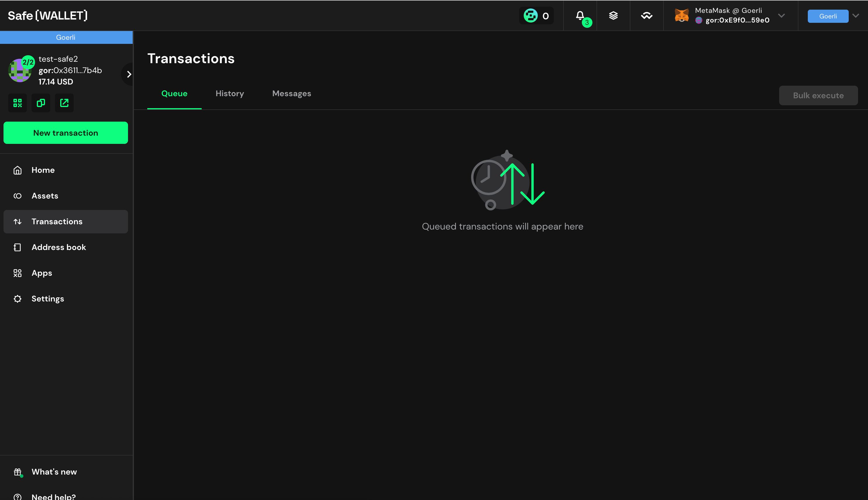The image size is (868, 500).
Task: Click the Safe [WALLET] logo
Action: tap(48, 15)
